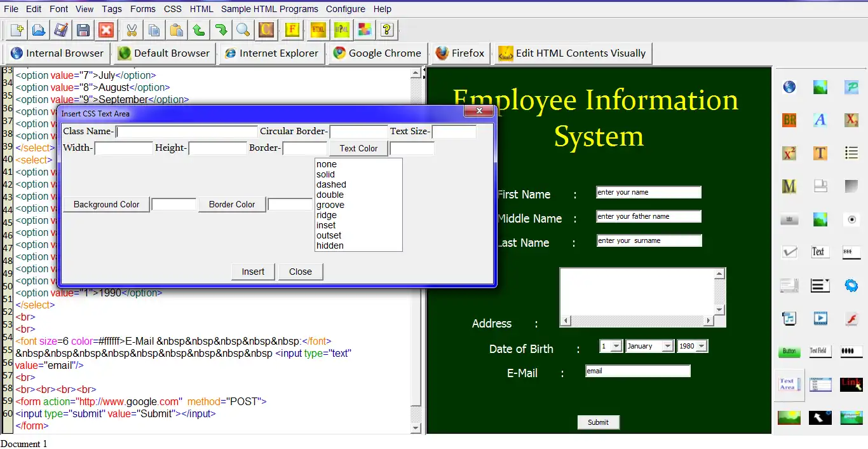868x449 pixels.
Task: Click the Width input field
Action: pos(124,148)
